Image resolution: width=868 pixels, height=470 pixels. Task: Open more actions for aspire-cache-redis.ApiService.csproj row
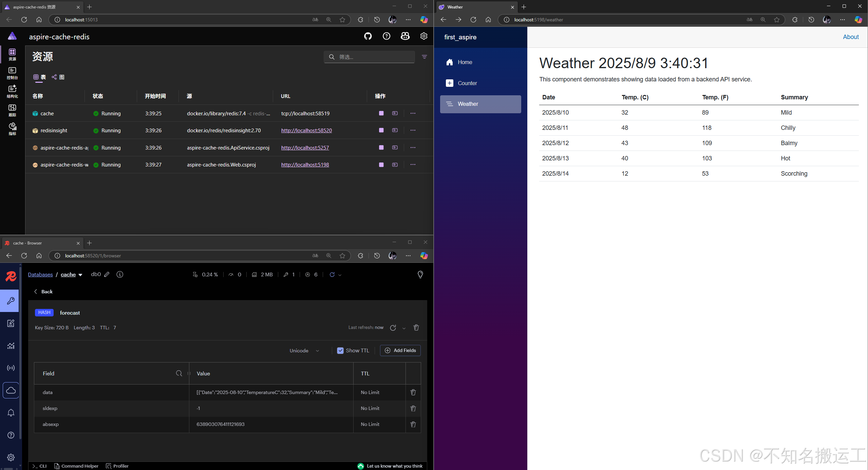pos(413,148)
